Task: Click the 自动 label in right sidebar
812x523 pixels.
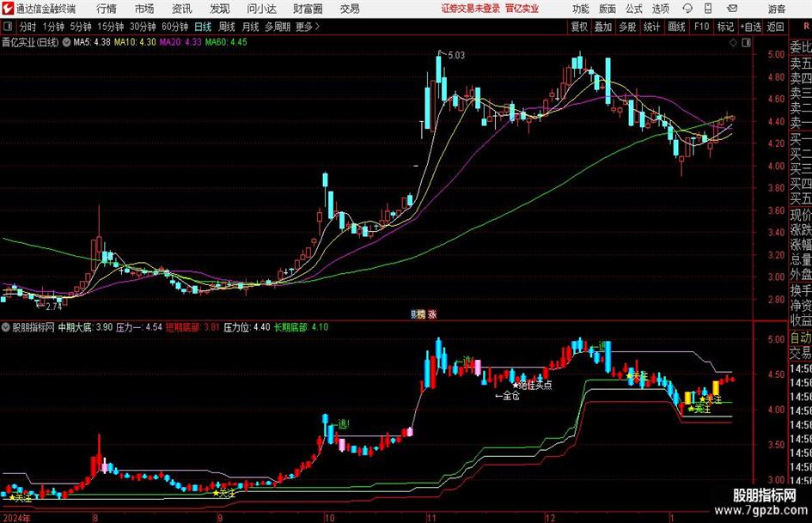Action: [x=801, y=338]
